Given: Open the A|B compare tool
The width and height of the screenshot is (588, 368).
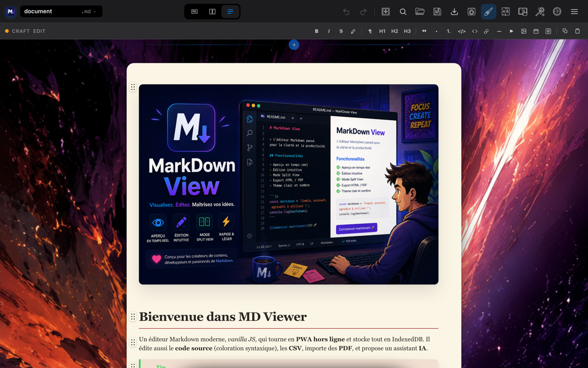Looking at the screenshot, I should click(506, 11).
